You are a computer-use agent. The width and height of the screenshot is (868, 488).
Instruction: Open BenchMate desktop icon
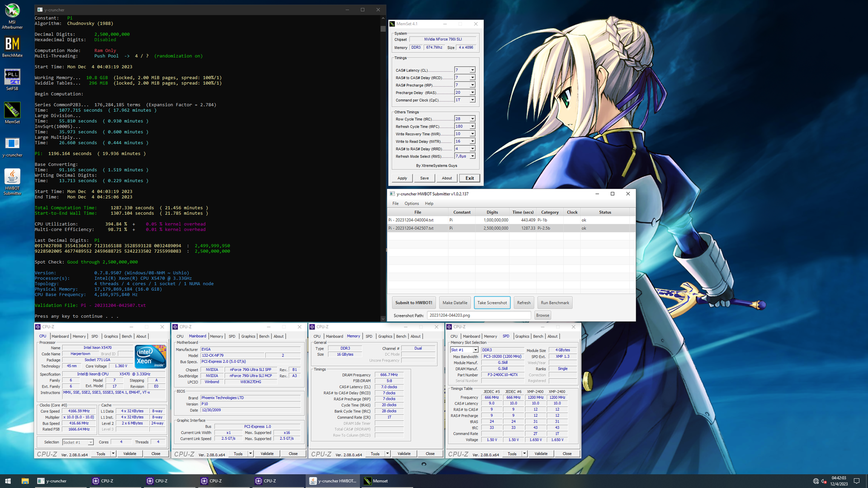pyautogui.click(x=12, y=47)
